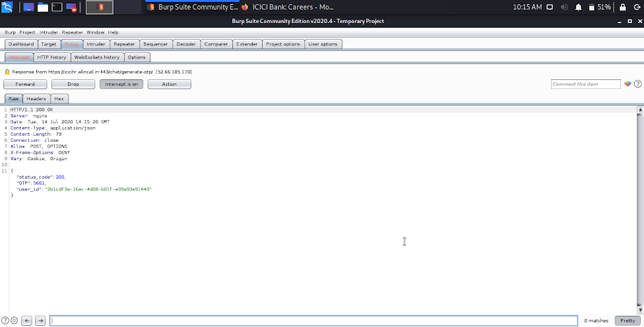Viewport: 644px width, 327px height.
Task: Click the display icon next to the clock
Action: (550, 7)
